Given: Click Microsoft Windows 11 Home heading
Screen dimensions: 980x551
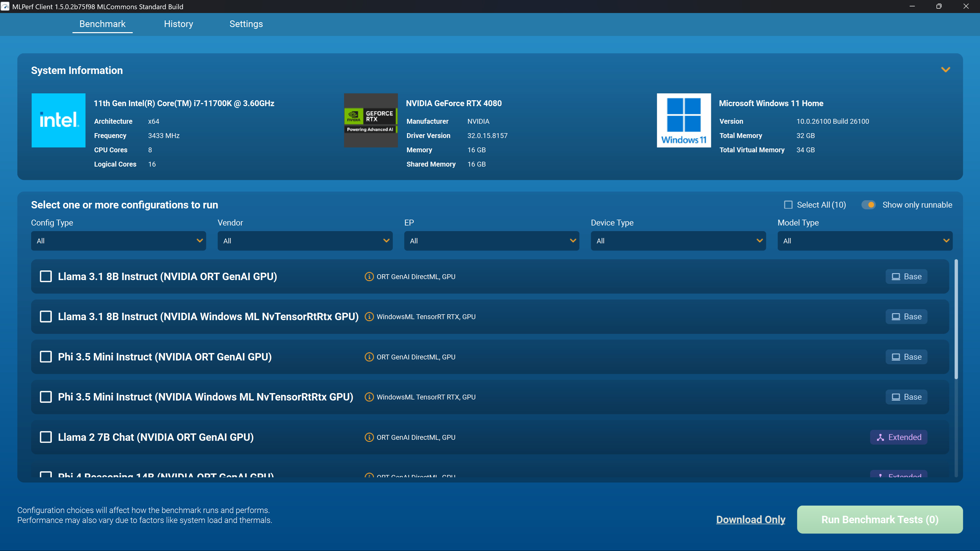Looking at the screenshot, I should 771,103.
